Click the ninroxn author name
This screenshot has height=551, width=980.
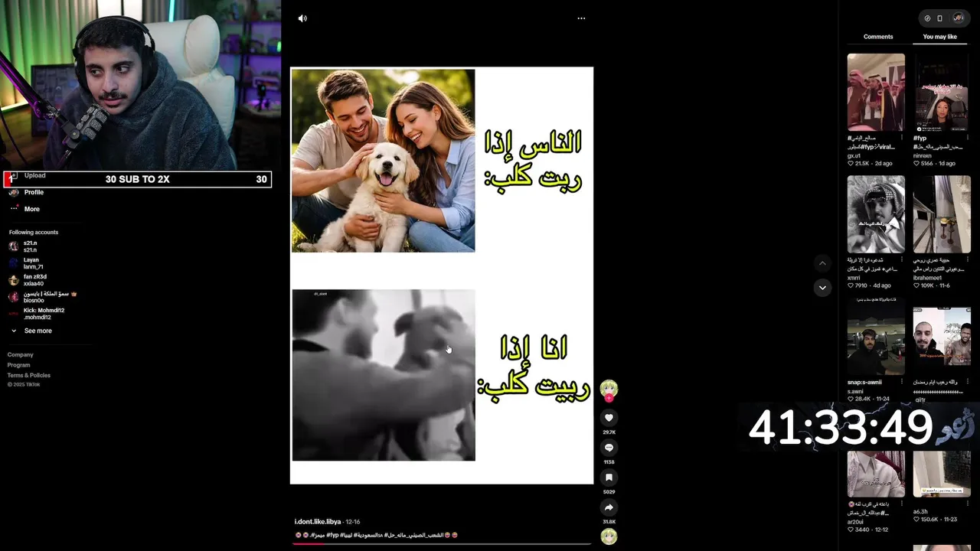pos(923,155)
